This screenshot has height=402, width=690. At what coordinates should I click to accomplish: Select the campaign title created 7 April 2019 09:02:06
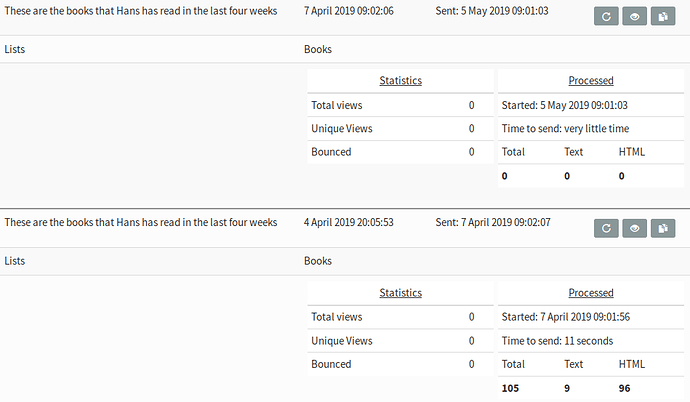click(x=141, y=11)
